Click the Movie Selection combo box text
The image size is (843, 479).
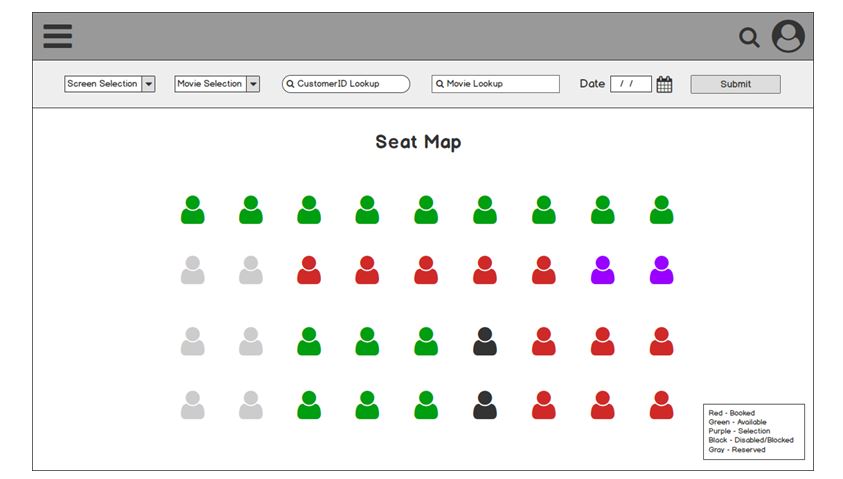click(x=210, y=84)
